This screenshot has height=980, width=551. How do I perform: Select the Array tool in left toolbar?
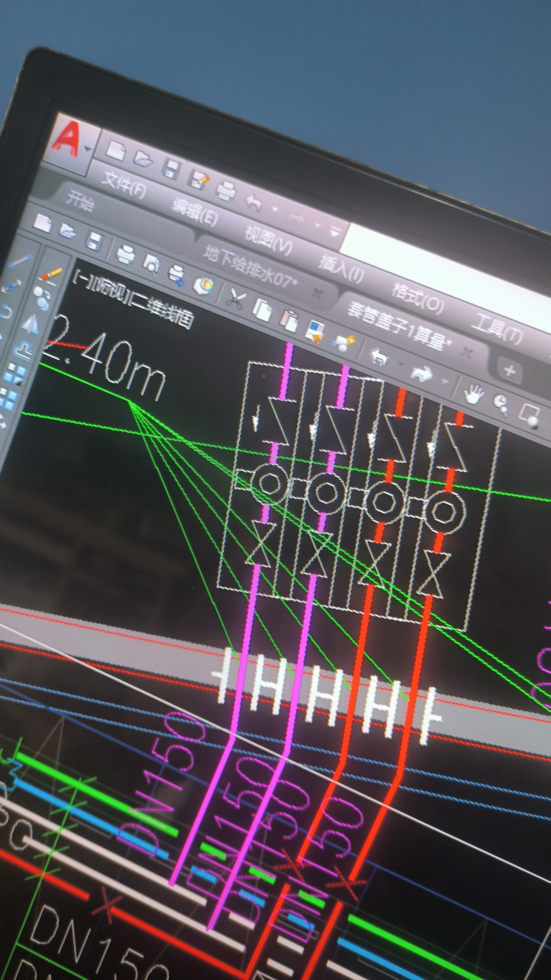pos(14,374)
